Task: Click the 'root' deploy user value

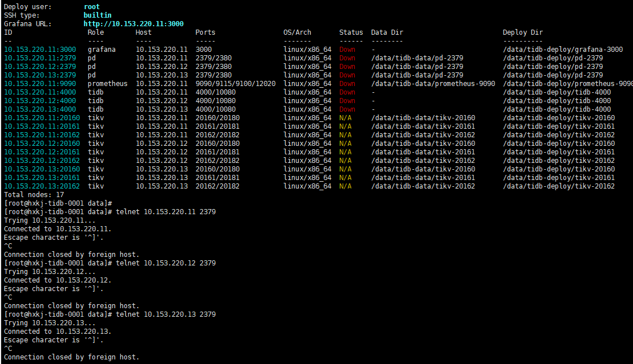Action: [92, 7]
